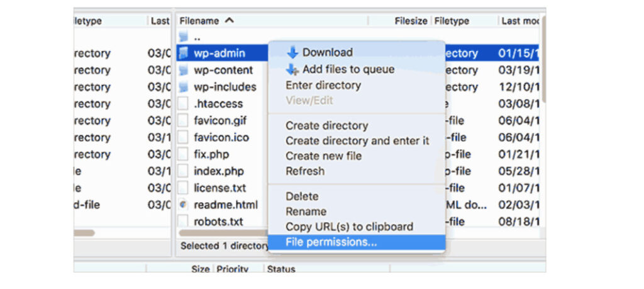Select Copy URL(s) to clipboard

(357, 227)
